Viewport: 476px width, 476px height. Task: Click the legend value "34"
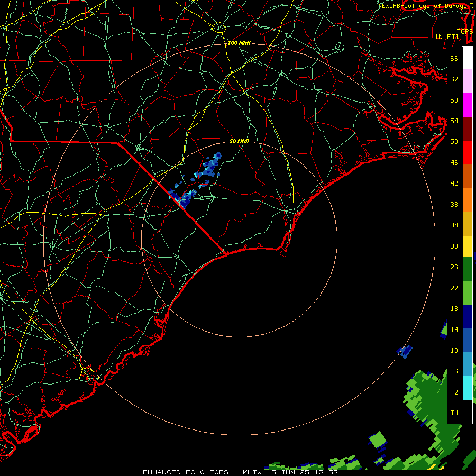click(x=454, y=225)
